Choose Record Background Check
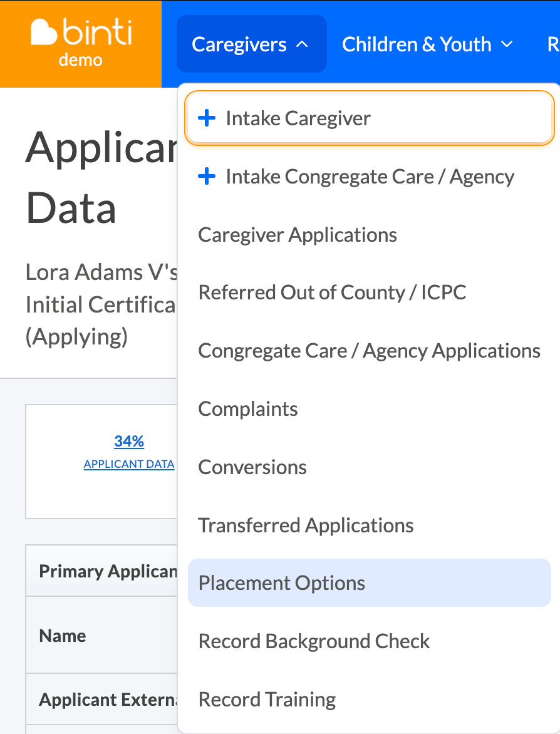Viewport: 560px width, 734px height. click(314, 641)
